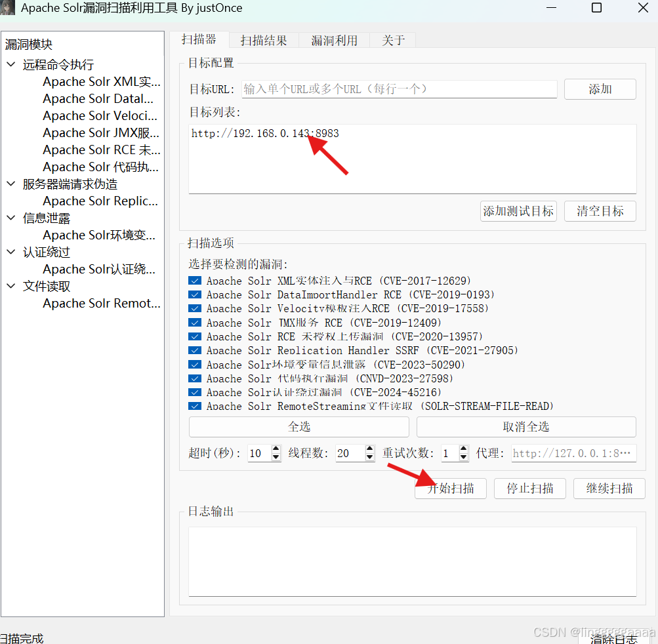Increase 线程数 with up arrow
658x644 pixels.
tap(370, 449)
